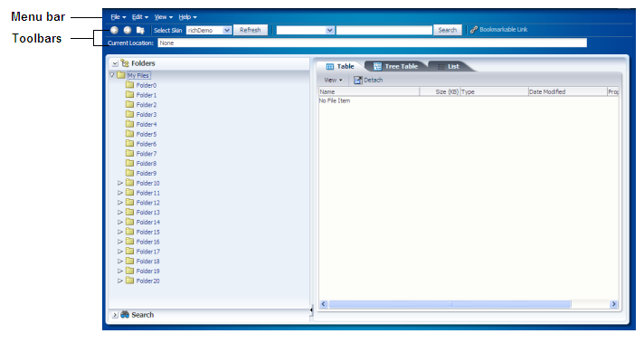Click the up-one-folder toolbar icon
Image resolution: width=644 pixels, height=343 pixels.
point(140,30)
